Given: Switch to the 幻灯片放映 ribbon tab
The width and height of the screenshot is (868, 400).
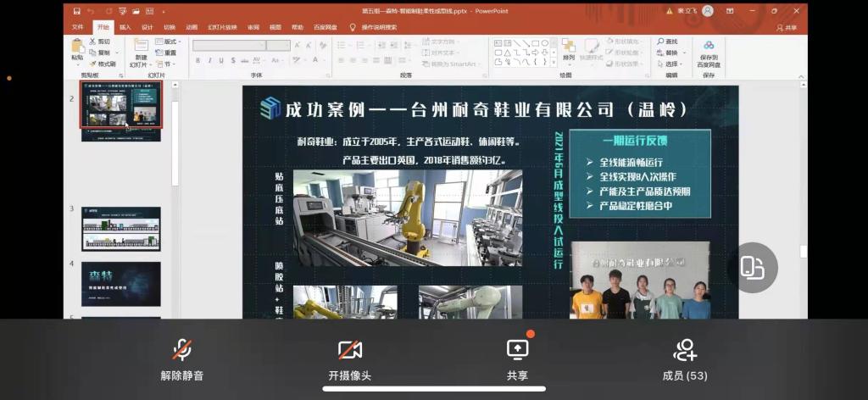Looking at the screenshot, I should [223, 27].
